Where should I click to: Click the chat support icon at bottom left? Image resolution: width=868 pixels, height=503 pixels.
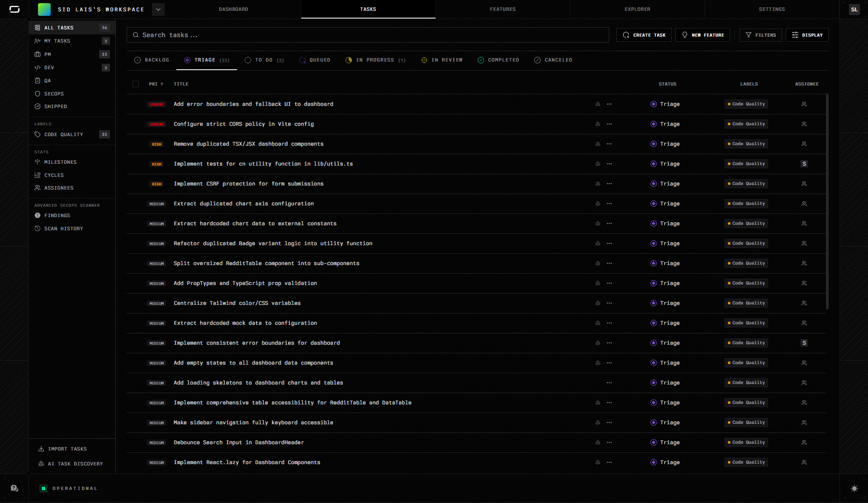coord(14,488)
